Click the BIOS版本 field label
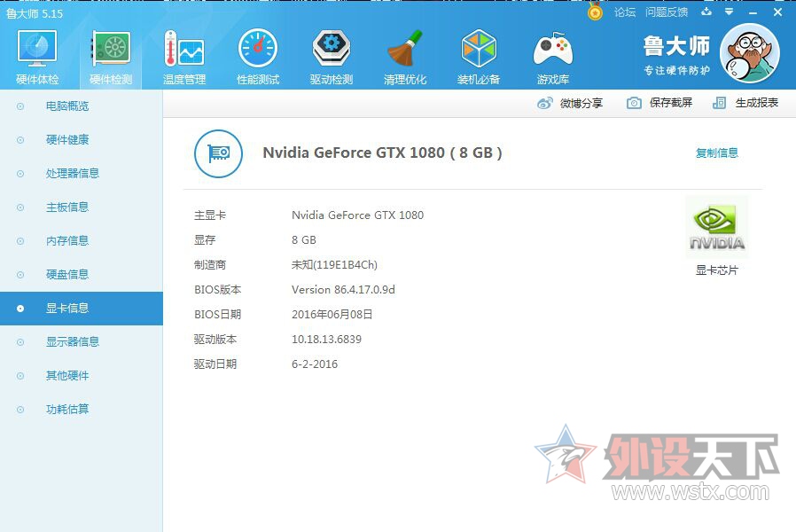 click(x=218, y=289)
